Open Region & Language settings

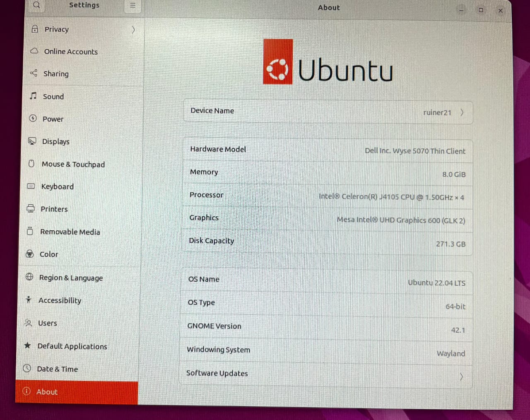pos(79,278)
